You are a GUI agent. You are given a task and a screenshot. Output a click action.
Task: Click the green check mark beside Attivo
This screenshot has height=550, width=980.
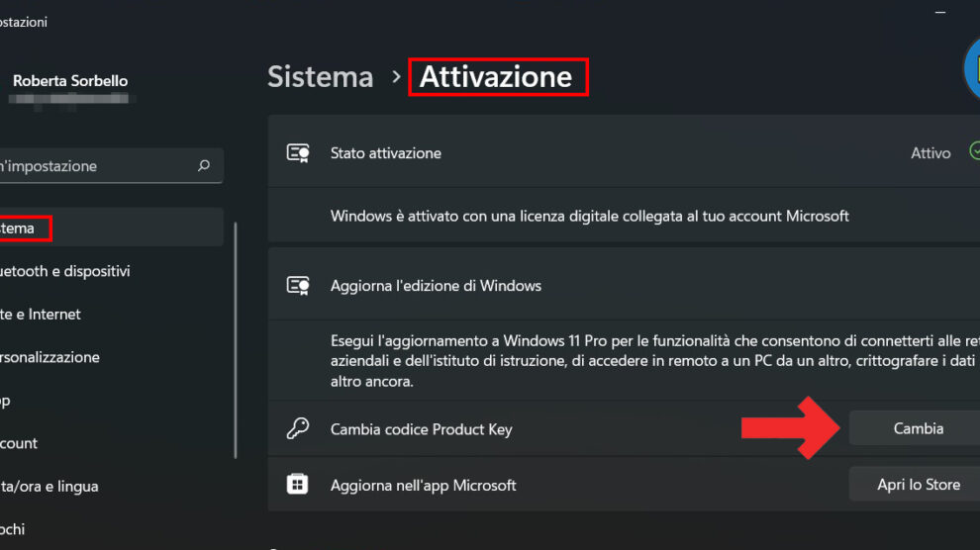tap(974, 152)
